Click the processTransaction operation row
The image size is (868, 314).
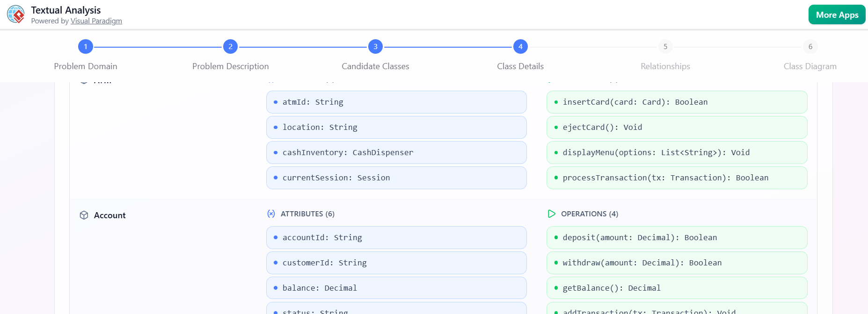[x=676, y=178]
